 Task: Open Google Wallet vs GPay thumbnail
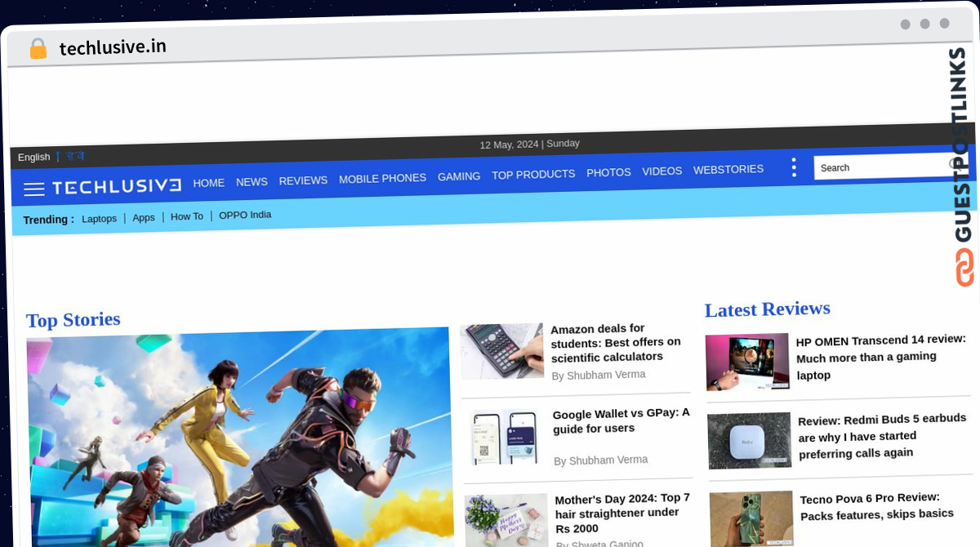pos(505,438)
